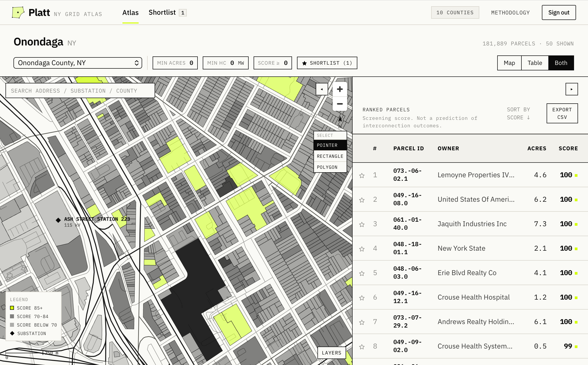Image resolution: width=588 pixels, height=365 pixels.
Task: Edit the Score ≥ filter field
Action: click(273, 63)
